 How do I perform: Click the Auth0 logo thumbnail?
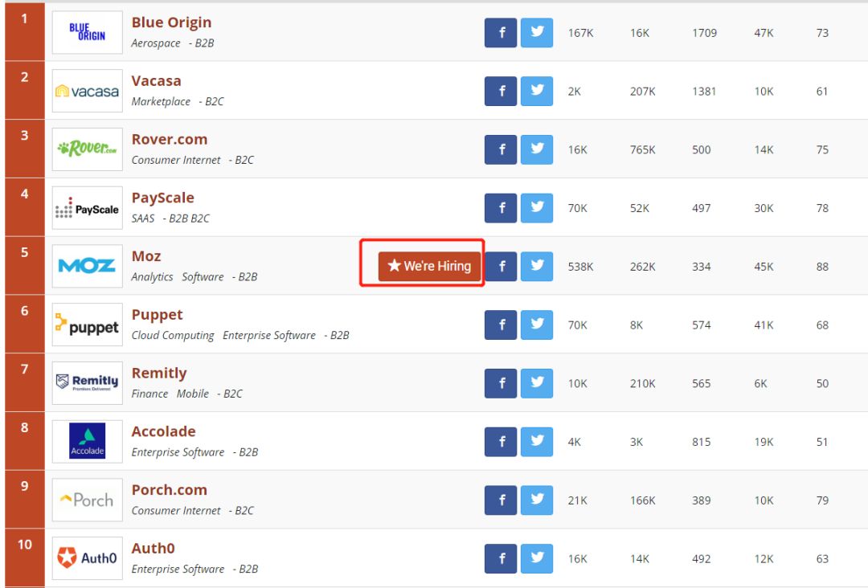[x=88, y=558]
